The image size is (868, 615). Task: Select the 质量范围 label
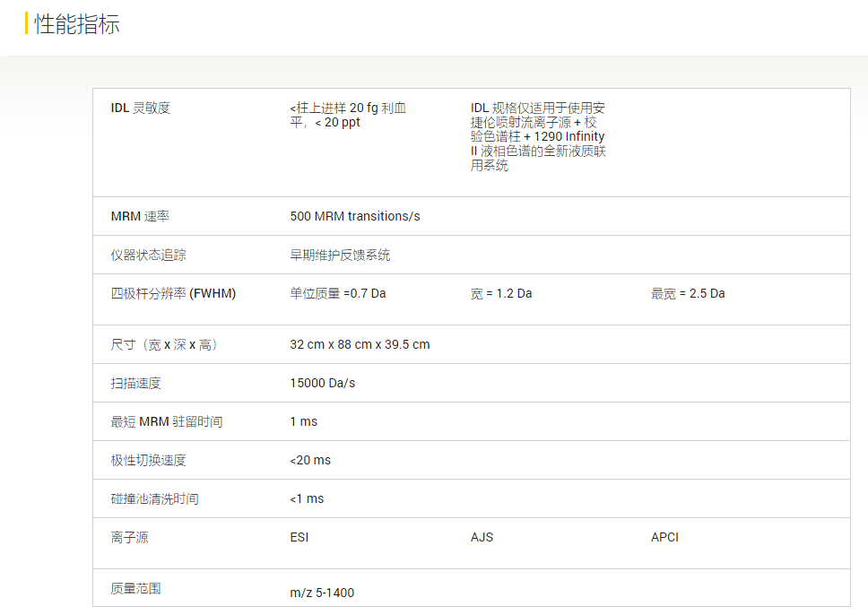click(x=135, y=588)
